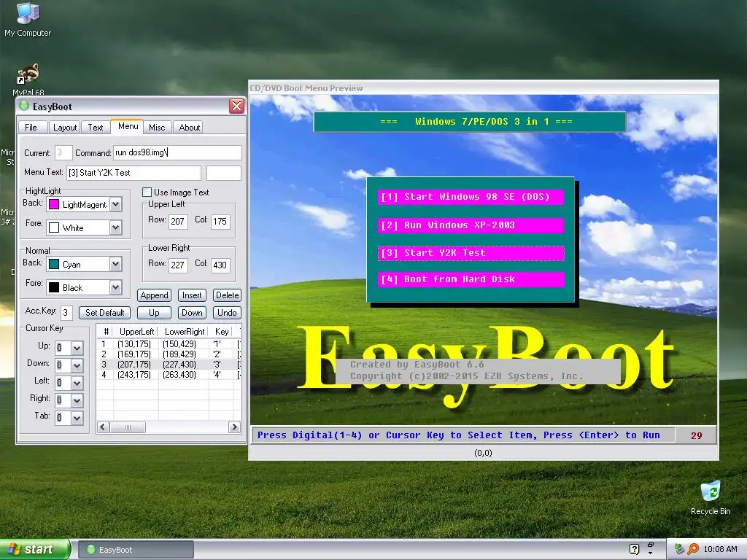Image resolution: width=747 pixels, height=560 pixels.
Task: Switch to the Layout tab
Action: coord(65,127)
